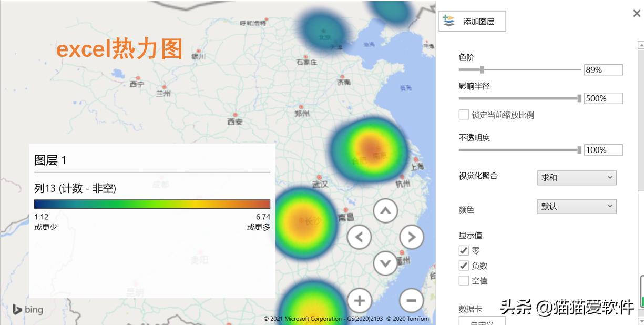This screenshot has height=325, width=644.
Task: Open the 视觉化聚合 dropdown showing 求和
Action: (576, 178)
